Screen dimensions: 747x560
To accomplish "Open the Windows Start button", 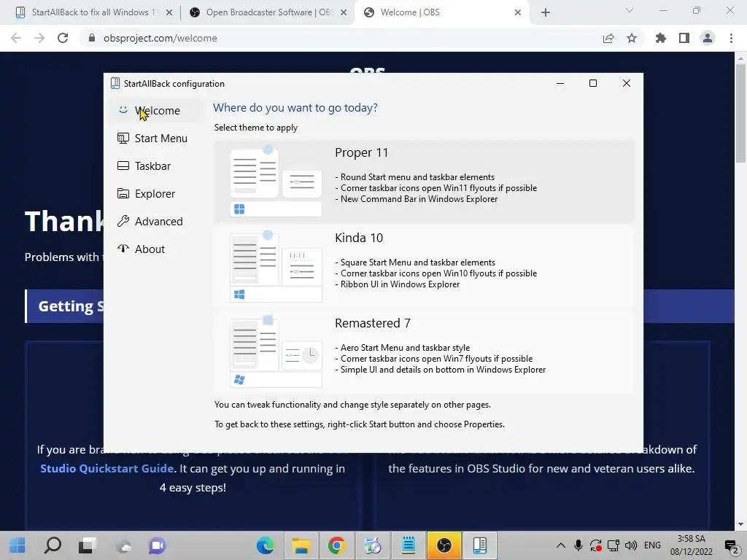I will (x=18, y=545).
